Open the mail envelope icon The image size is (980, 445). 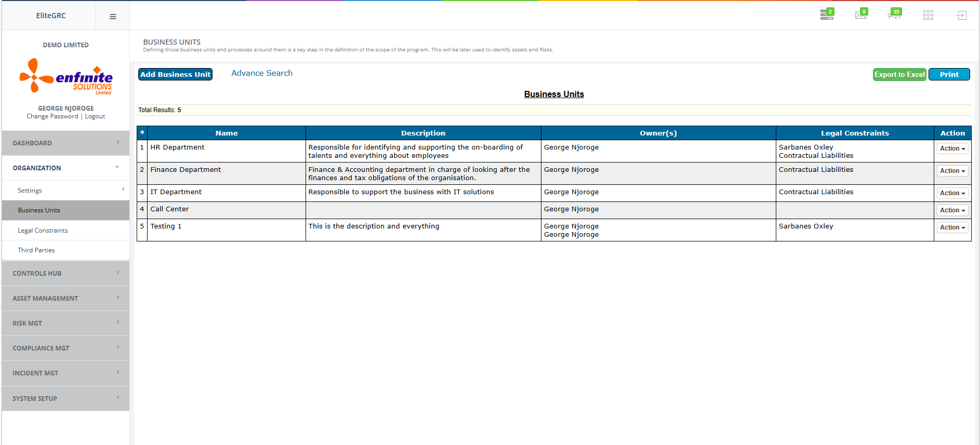pyautogui.click(x=861, y=15)
